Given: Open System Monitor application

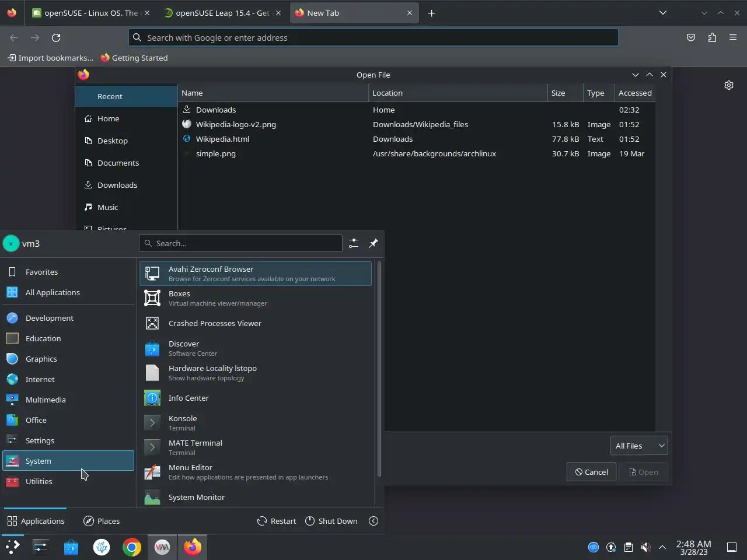Looking at the screenshot, I should point(256,497).
